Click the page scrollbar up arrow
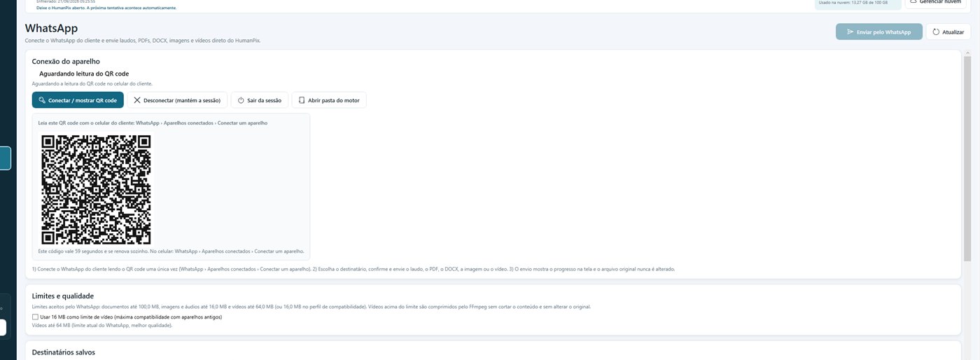980x360 pixels. click(x=968, y=54)
